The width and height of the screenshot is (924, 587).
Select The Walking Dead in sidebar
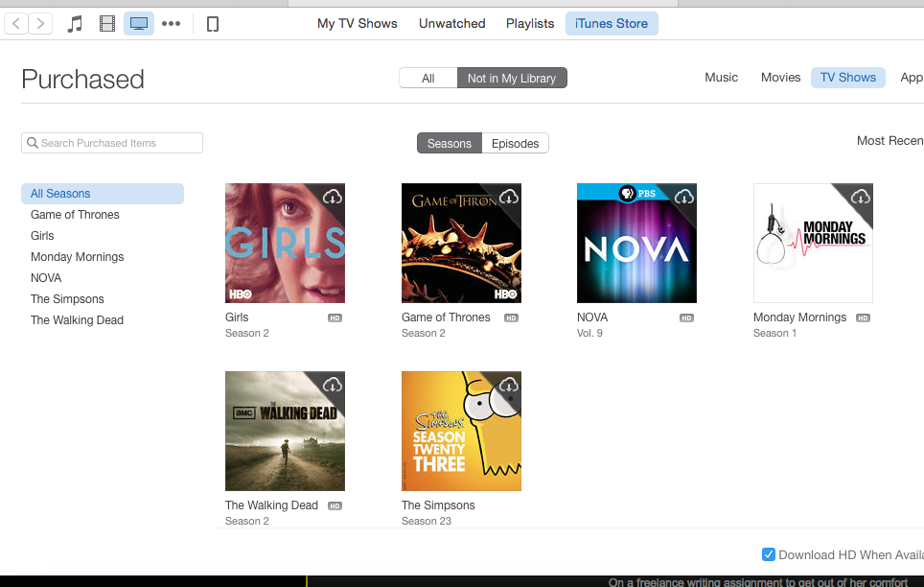click(77, 320)
